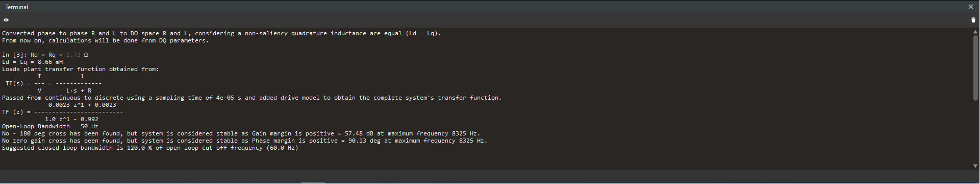Click the "Loads plant transfer function obtained from:" line
The height and width of the screenshot is (184, 980).
pos(80,69)
